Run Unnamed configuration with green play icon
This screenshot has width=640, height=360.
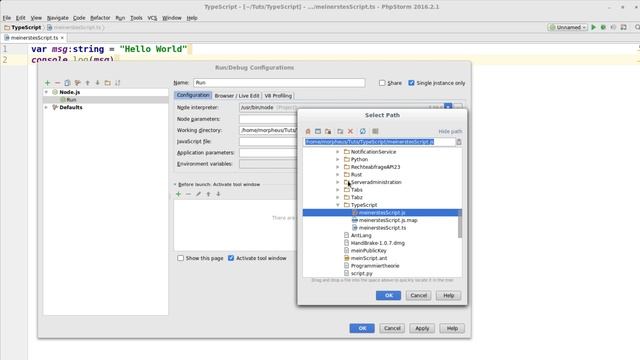tap(593, 27)
